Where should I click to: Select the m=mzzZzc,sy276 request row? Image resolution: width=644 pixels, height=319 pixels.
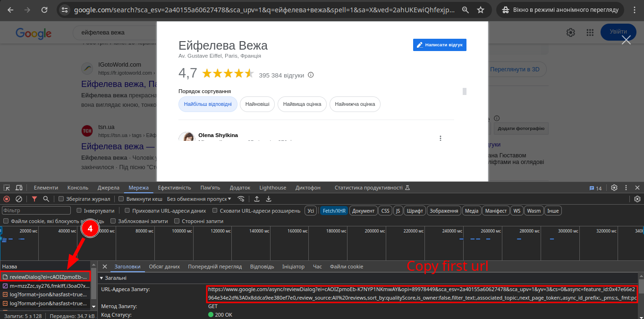pyautogui.click(x=45, y=285)
